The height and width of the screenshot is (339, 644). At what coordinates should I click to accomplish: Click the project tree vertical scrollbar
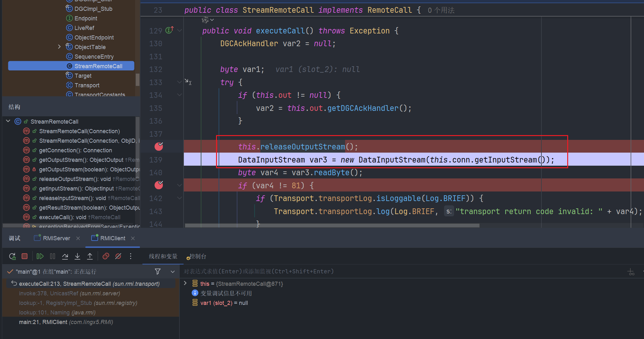[138, 80]
